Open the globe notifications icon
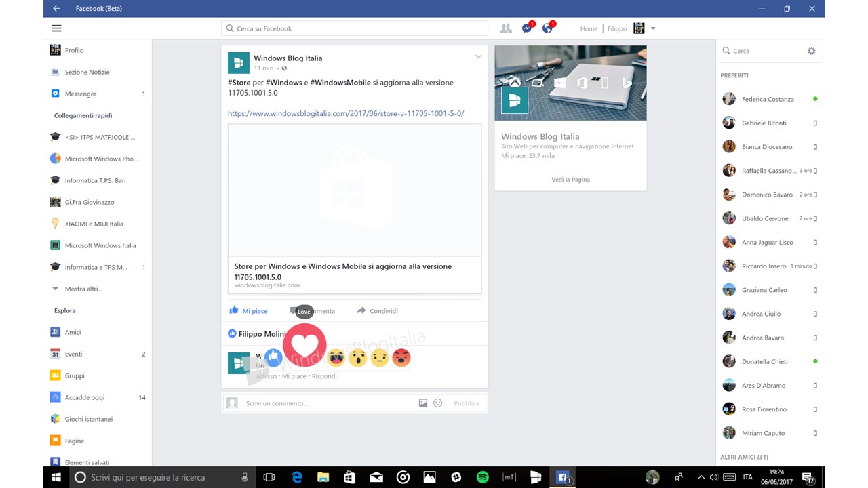The height and width of the screenshot is (488, 868). [x=548, y=28]
